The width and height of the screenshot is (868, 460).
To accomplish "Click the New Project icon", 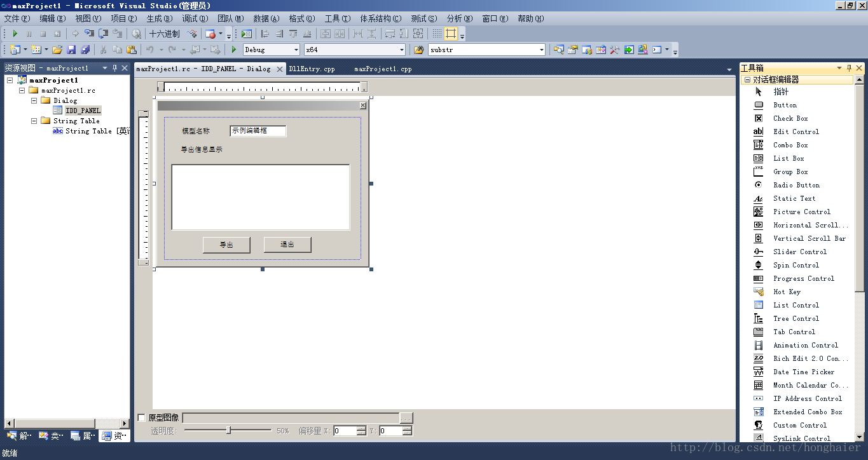I will click(15, 50).
